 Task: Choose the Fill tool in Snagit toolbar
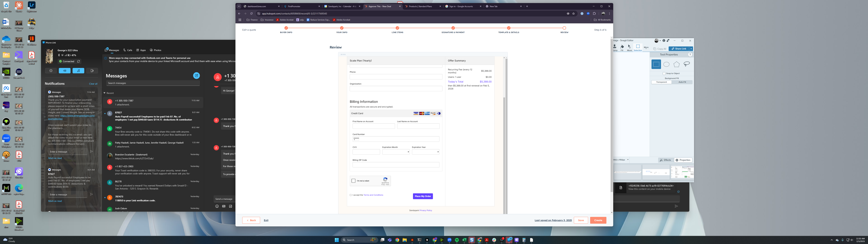pos(622,47)
